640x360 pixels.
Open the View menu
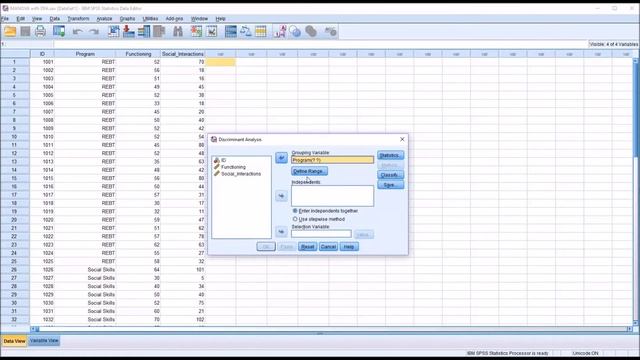pos(37,19)
